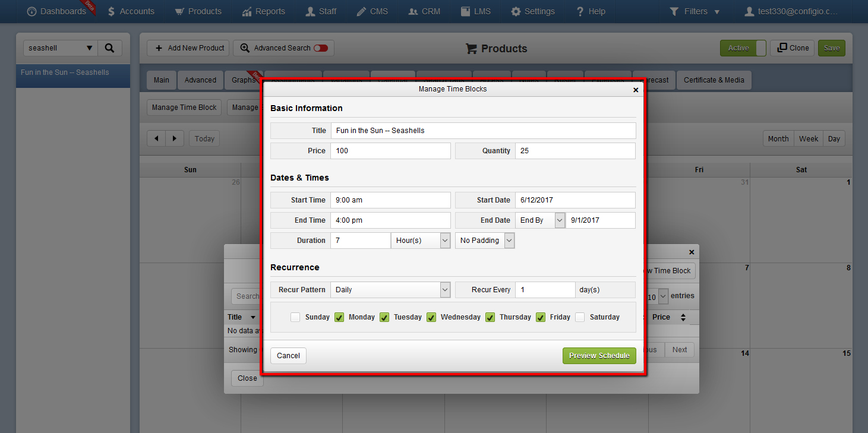Close the background time block list dialog
This screenshot has width=868, height=433.
692,252
